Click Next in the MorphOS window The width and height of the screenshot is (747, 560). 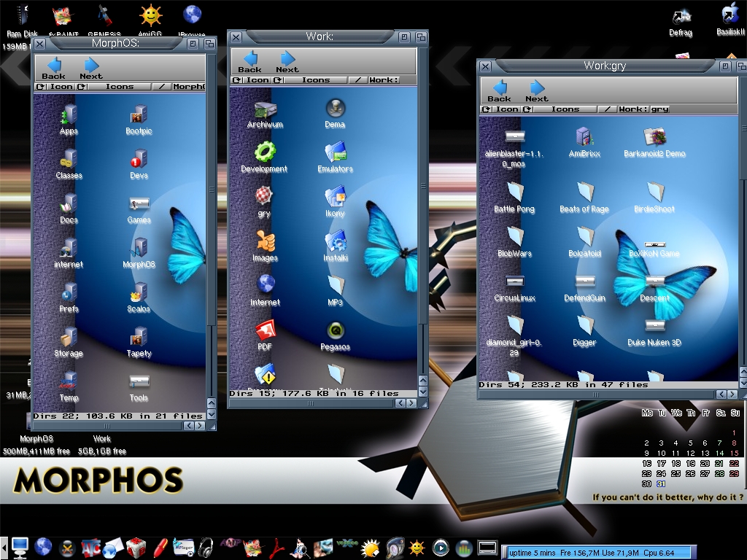(x=91, y=69)
